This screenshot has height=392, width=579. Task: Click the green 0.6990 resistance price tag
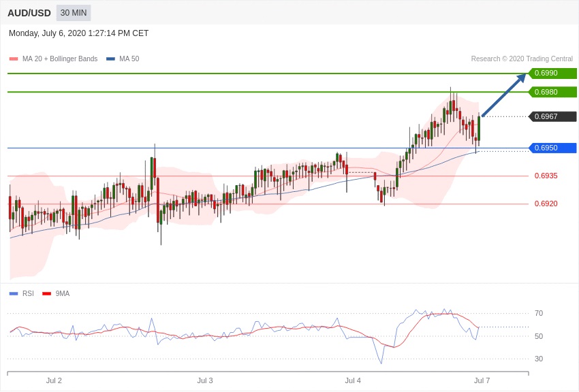(552, 73)
